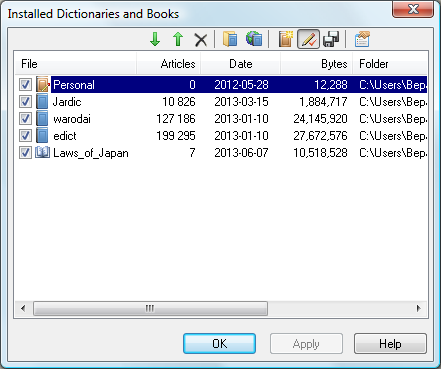The width and height of the screenshot is (441, 369).
Task: Click the date 2012-05-28
Action: click(x=241, y=85)
